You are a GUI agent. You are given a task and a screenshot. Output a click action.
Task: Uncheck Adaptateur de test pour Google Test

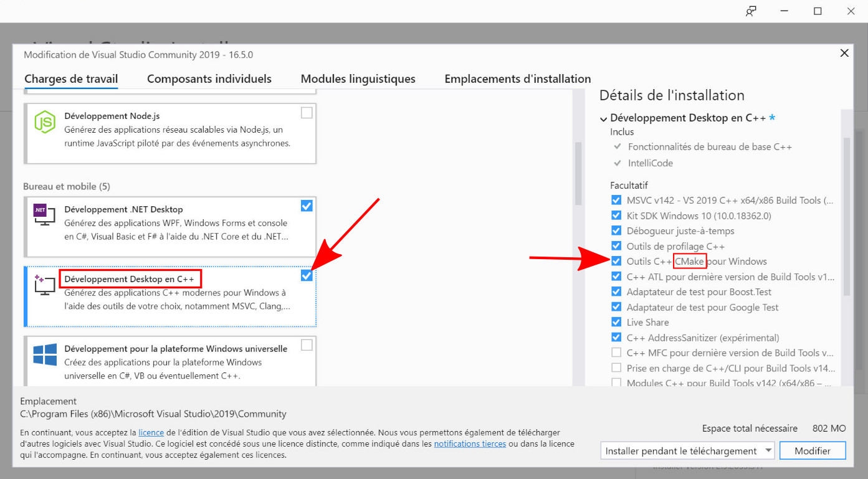(616, 307)
